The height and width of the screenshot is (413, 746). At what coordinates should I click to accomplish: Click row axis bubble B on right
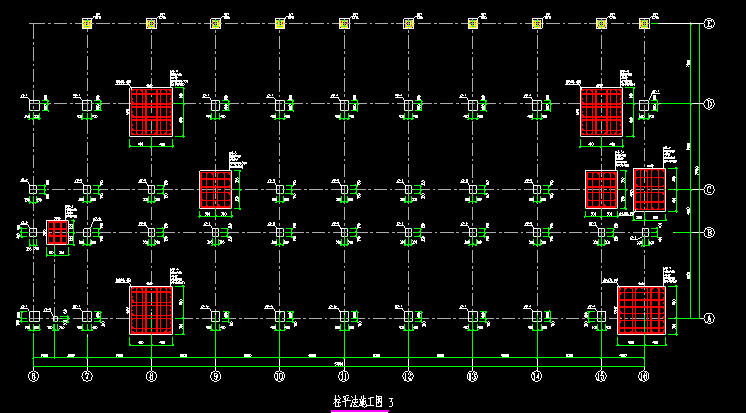tap(709, 232)
